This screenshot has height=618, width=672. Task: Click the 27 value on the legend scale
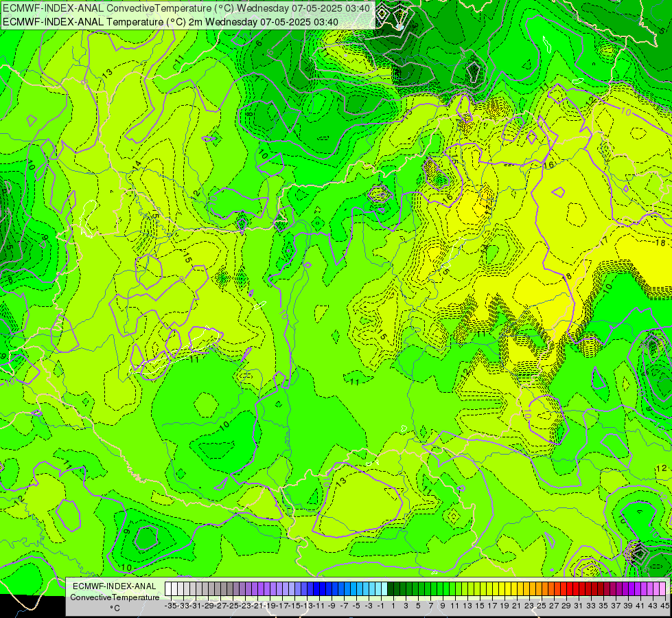pos(554,606)
